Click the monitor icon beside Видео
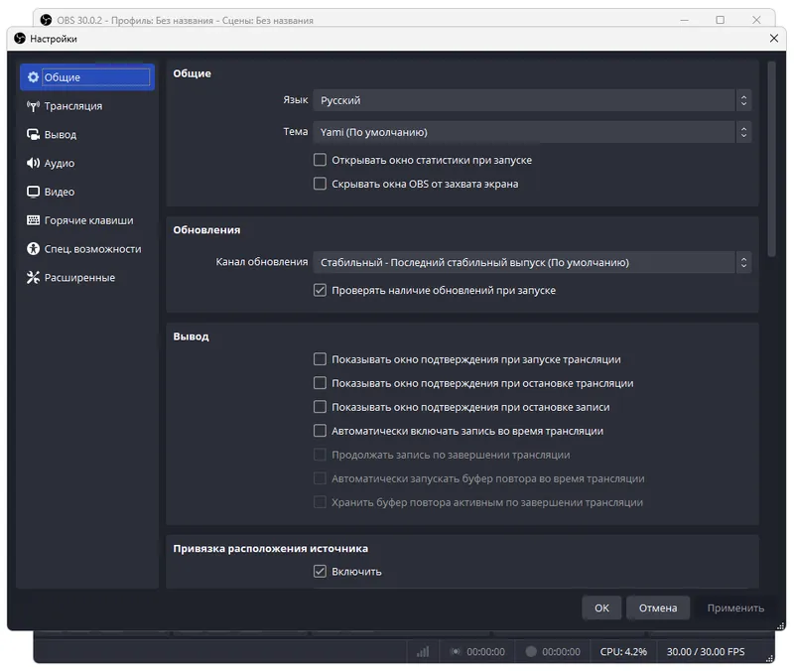794x672 pixels. (x=33, y=192)
